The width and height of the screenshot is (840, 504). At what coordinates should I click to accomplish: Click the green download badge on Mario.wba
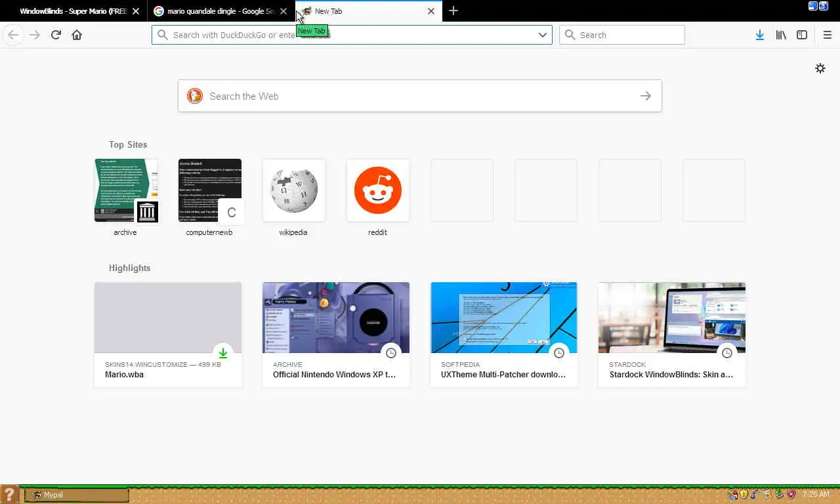(223, 353)
